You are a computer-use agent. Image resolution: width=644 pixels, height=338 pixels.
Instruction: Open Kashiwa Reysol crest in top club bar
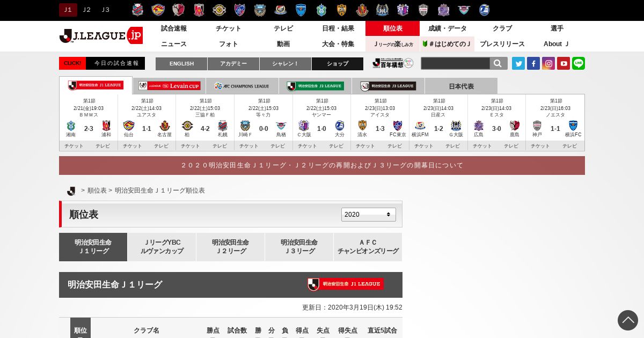[219, 10]
